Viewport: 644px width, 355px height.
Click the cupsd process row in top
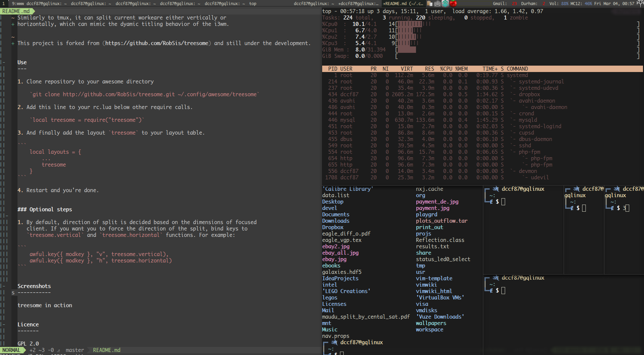pos(482,133)
